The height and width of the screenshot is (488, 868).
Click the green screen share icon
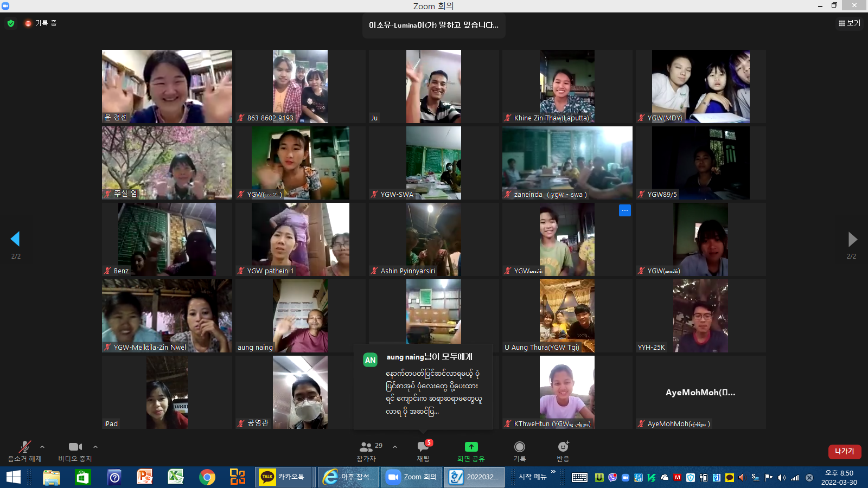click(471, 447)
